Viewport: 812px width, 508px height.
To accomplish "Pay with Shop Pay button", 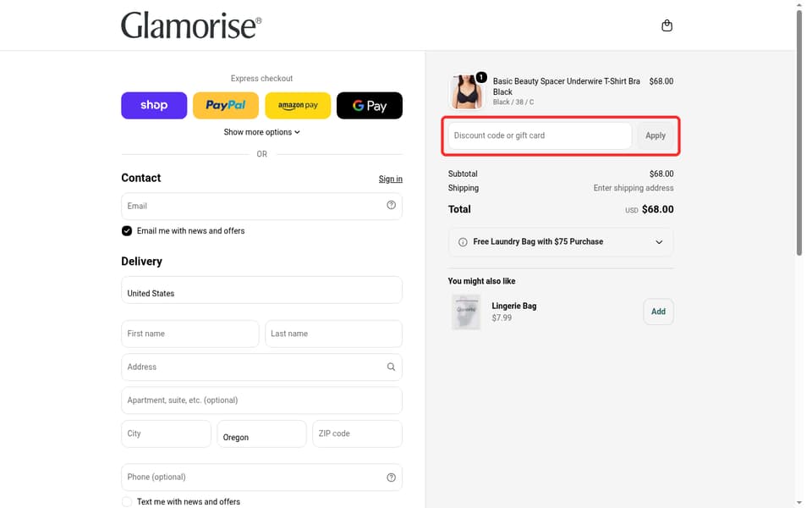I will [x=154, y=105].
